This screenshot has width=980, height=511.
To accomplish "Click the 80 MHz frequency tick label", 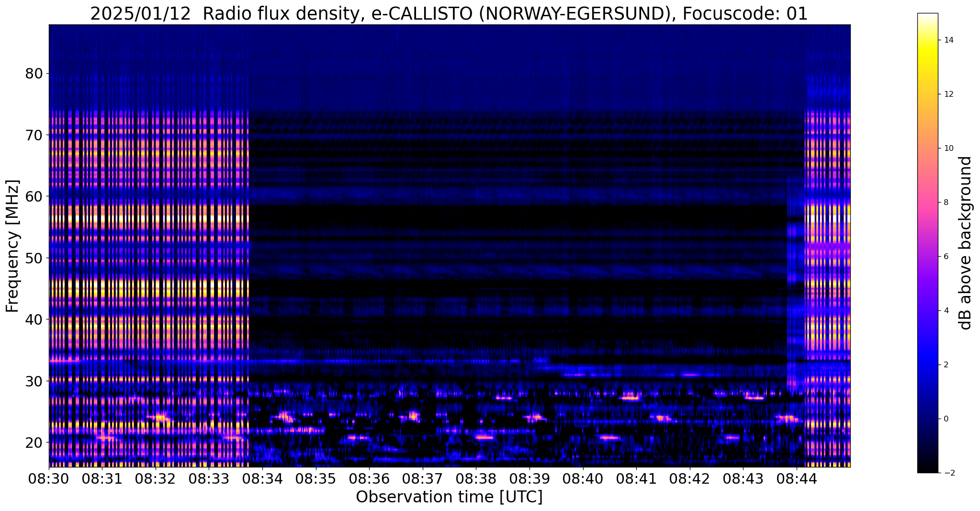I will [34, 73].
